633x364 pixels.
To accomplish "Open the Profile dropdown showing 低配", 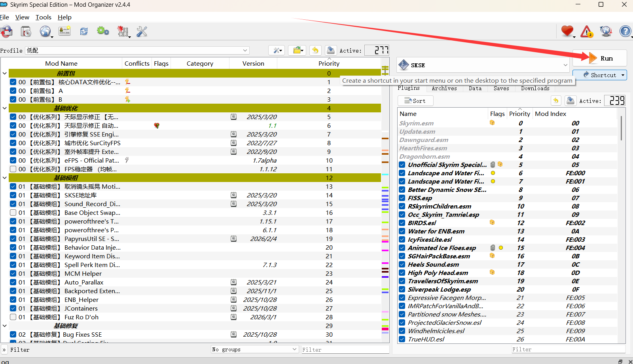I will point(137,51).
